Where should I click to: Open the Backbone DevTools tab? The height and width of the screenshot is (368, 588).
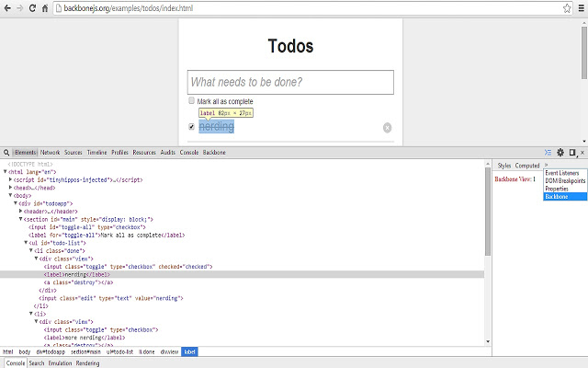pos(214,153)
